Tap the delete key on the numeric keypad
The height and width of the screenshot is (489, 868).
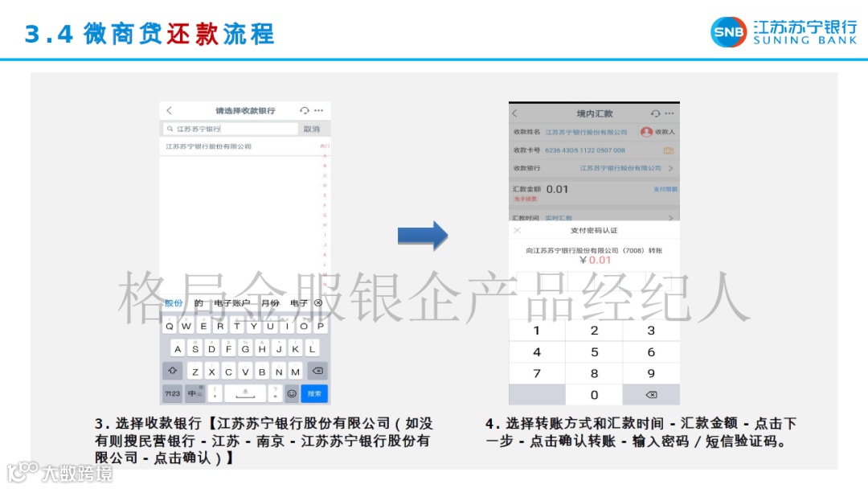coord(651,395)
